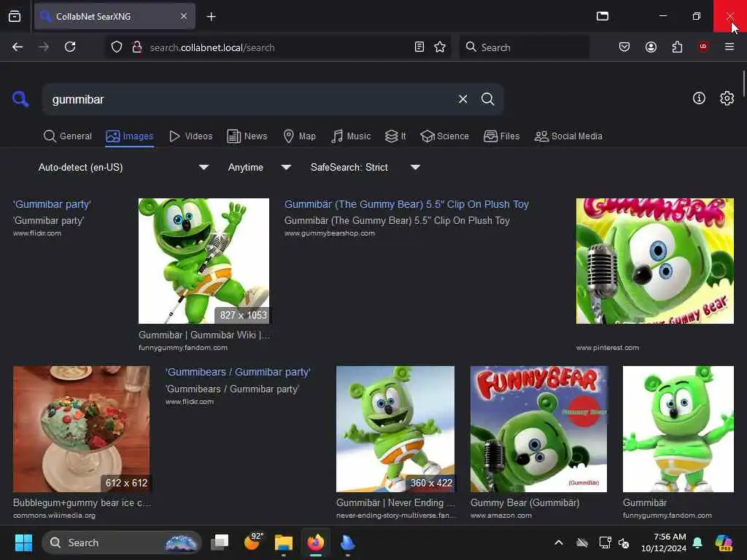Show site security lock info
Screen dimensions: 747x560
pos(136,47)
